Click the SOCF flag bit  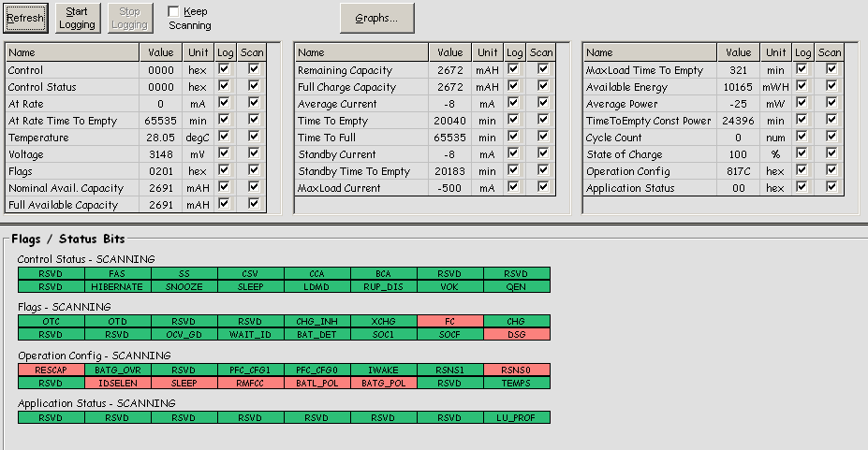[x=450, y=335]
